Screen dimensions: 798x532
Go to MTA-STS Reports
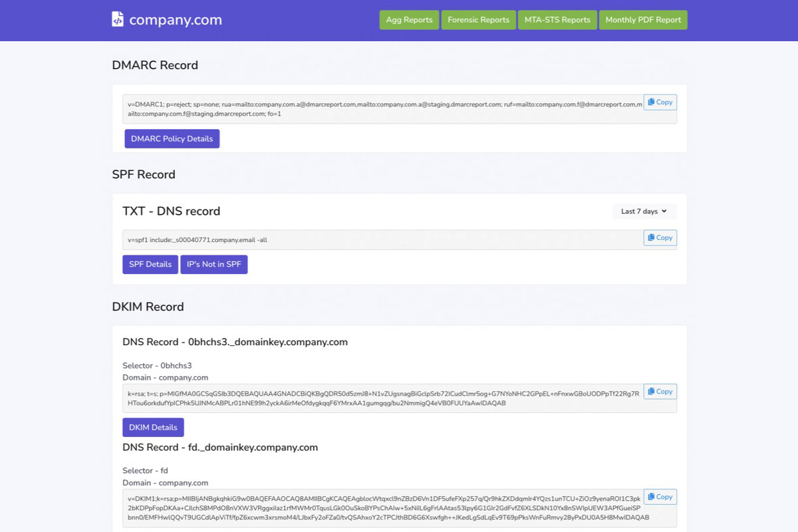(558, 19)
